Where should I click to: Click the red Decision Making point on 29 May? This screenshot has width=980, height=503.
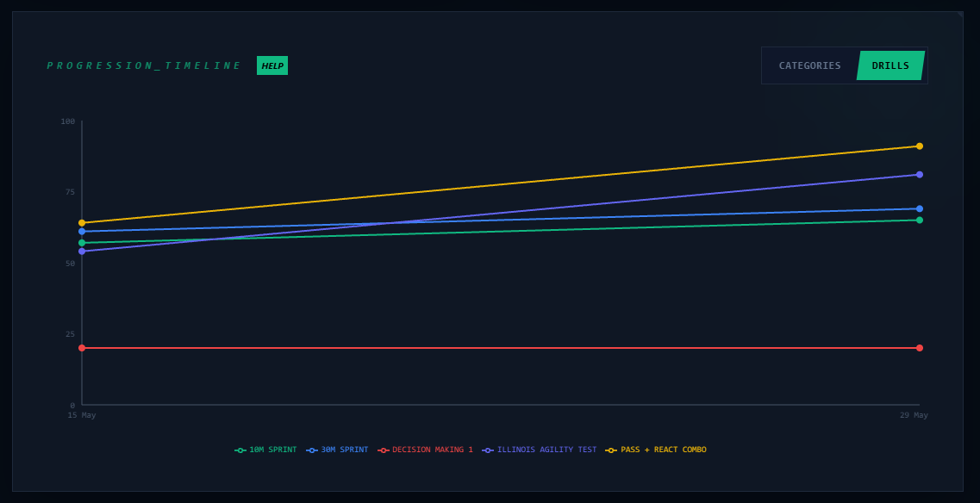(920, 348)
